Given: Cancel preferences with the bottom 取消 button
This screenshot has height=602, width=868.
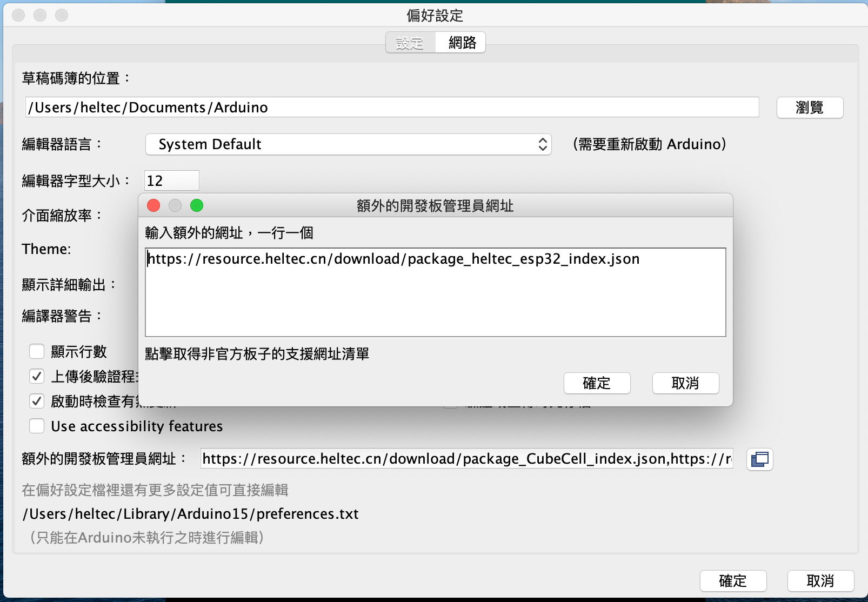Looking at the screenshot, I should (820, 581).
